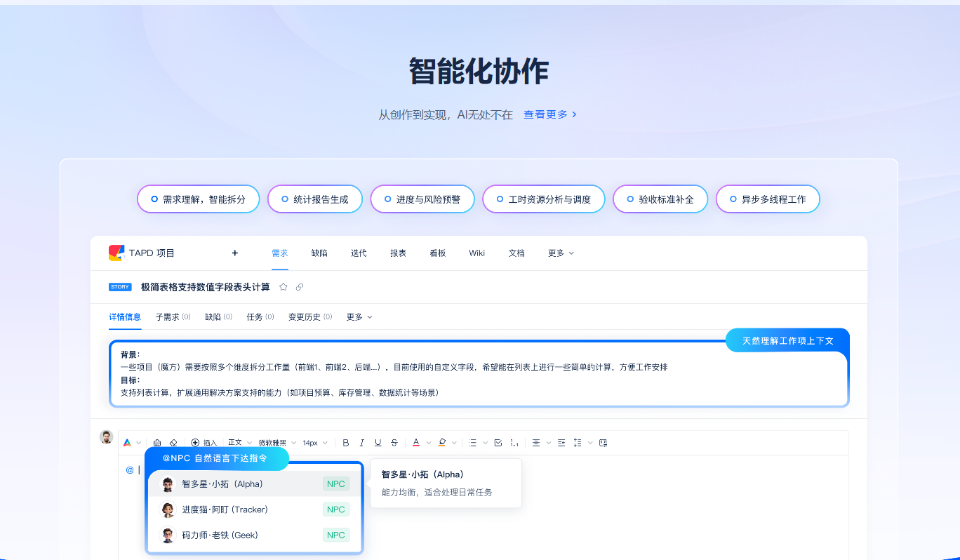
Task: Click the last toolbar icon after line spacing
Action: [x=604, y=443]
